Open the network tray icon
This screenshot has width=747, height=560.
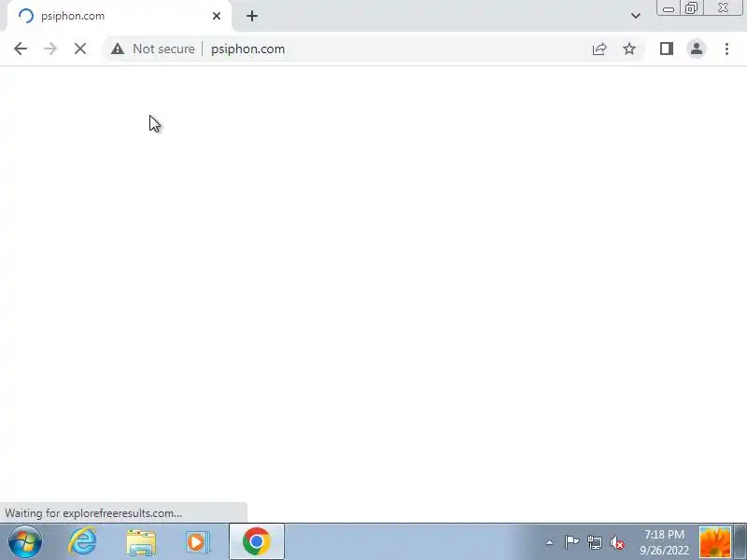click(595, 542)
